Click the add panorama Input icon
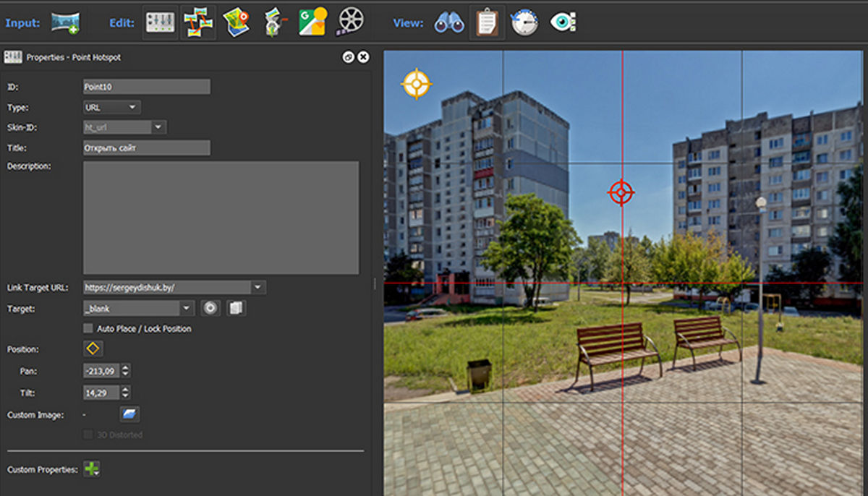The image size is (868, 496). coord(65,22)
